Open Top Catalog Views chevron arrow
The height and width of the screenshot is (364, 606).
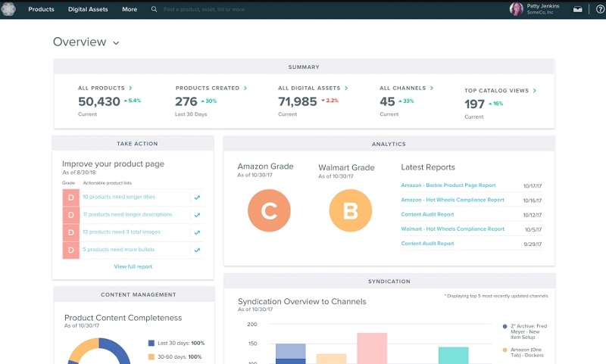(x=535, y=90)
